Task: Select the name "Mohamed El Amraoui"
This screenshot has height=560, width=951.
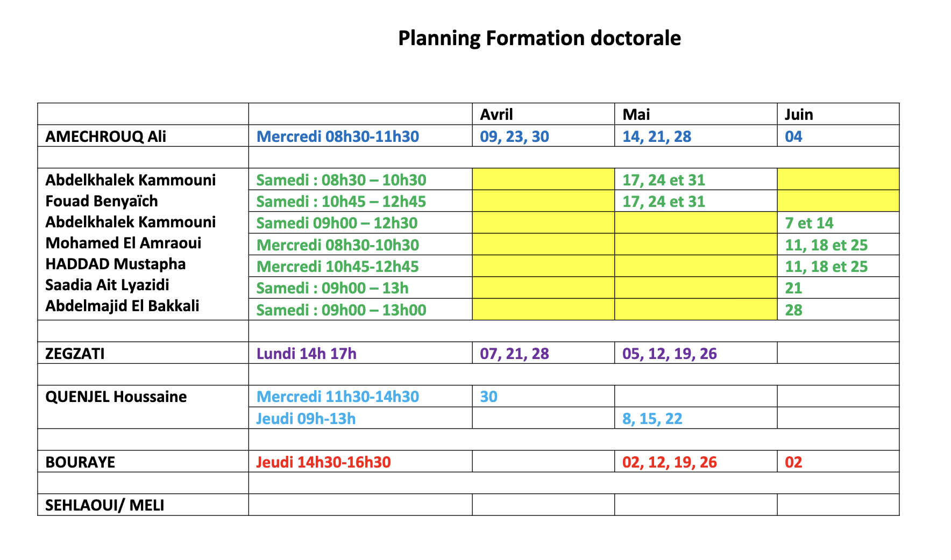Action: point(123,243)
